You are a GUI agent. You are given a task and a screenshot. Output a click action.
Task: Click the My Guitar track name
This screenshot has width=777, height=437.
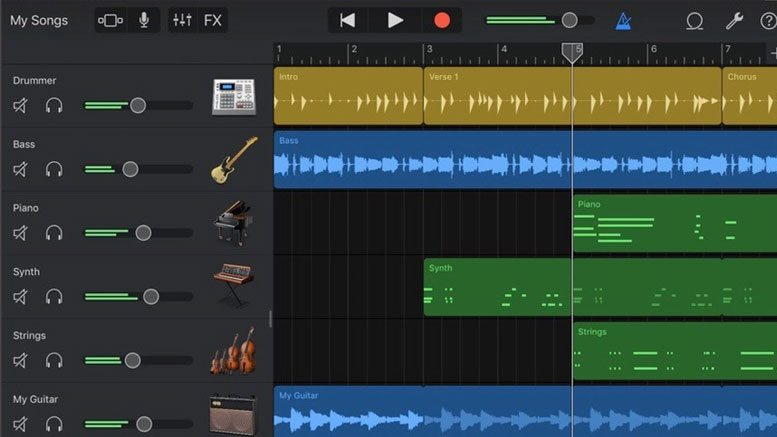click(x=35, y=399)
